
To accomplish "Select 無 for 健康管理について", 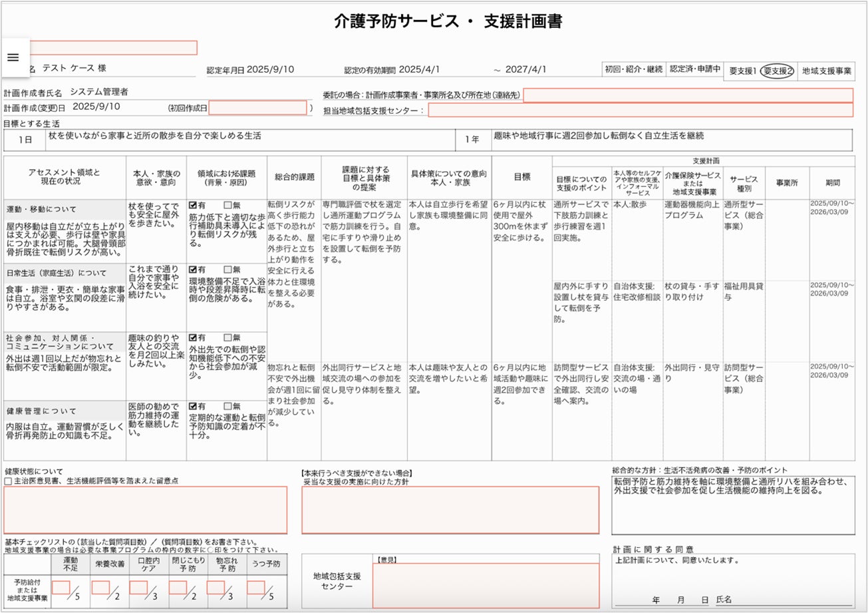I will click(x=228, y=406).
